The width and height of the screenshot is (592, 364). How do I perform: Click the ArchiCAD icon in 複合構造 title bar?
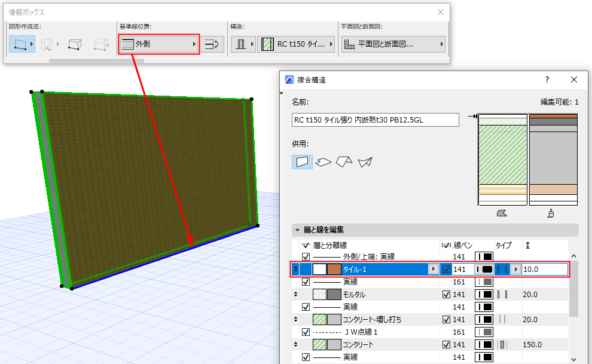coord(289,79)
